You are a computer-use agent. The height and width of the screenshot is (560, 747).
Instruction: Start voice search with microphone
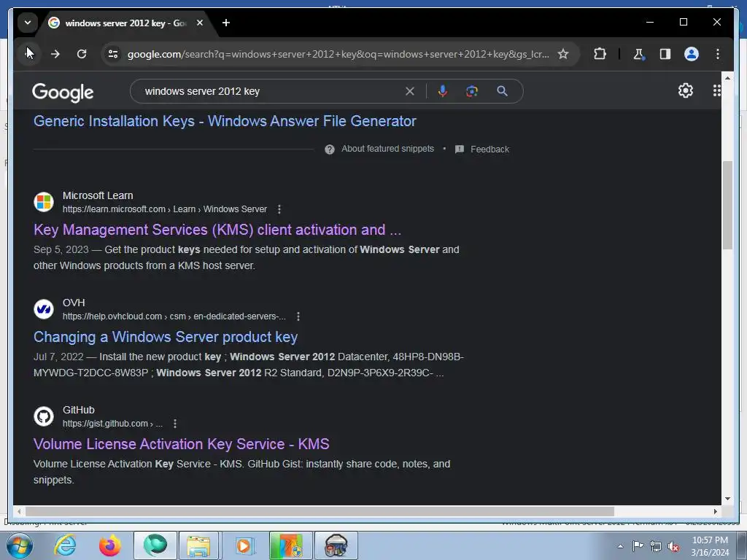tap(443, 91)
